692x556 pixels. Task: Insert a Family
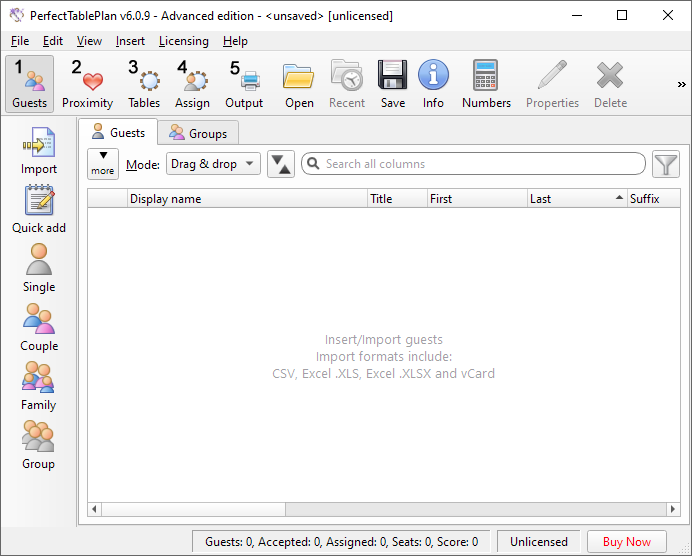point(39,387)
